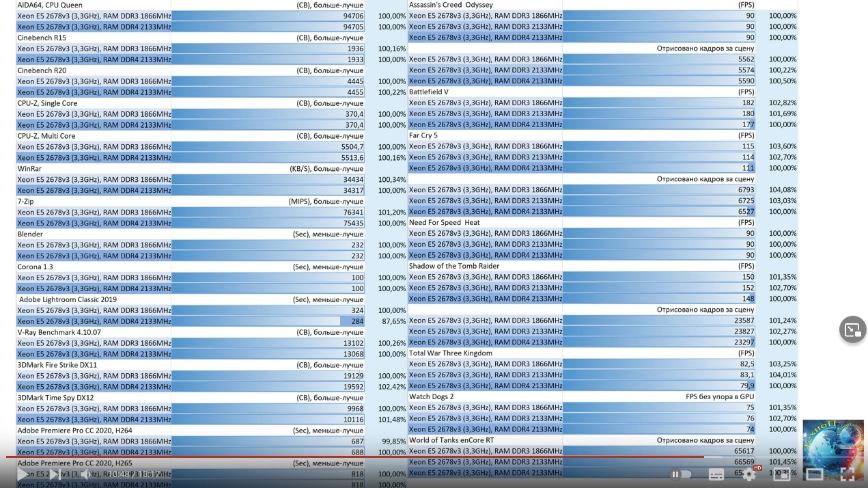Select Total War Three Kingdom header

click(451, 353)
